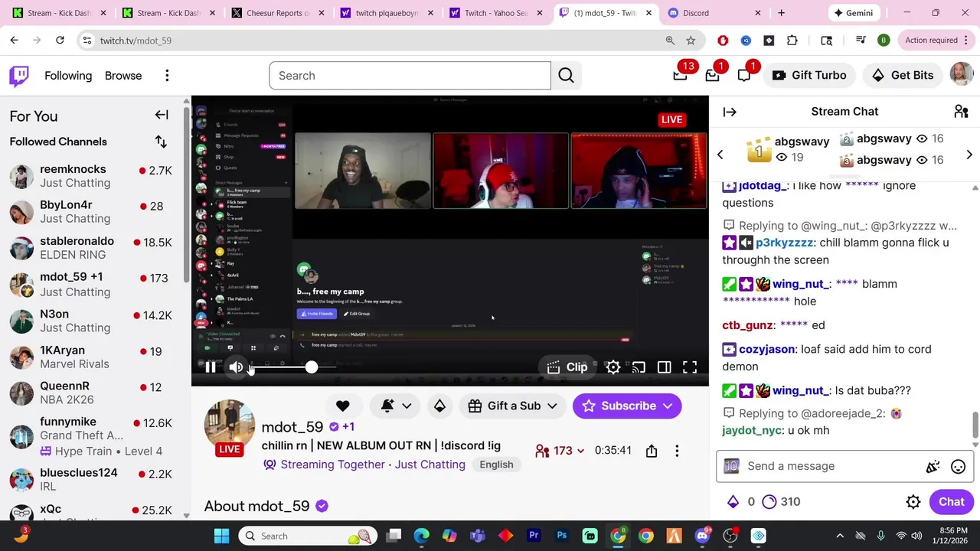Open funnymike channel in sidebar
Viewport: 980px width, 551px height.
pos(92,436)
